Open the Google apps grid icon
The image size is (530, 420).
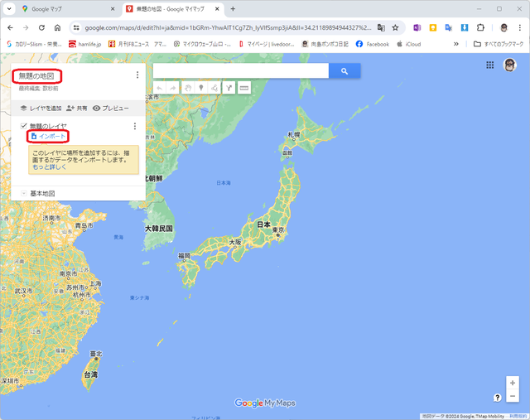coord(489,65)
